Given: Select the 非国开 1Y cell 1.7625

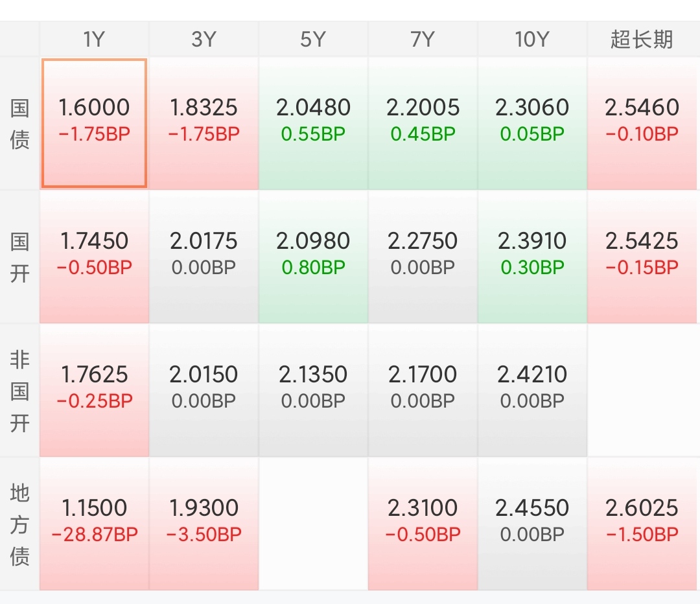Looking at the screenshot, I should pos(94,390).
